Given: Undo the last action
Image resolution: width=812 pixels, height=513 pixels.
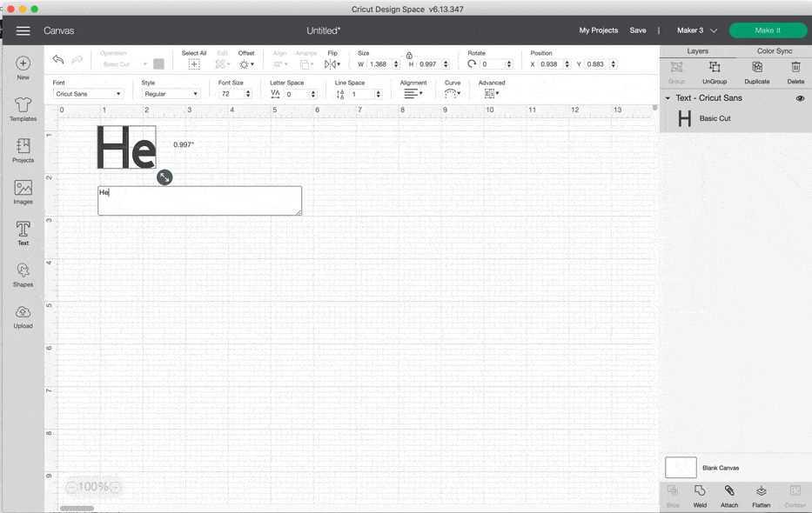Looking at the screenshot, I should (x=58, y=59).
